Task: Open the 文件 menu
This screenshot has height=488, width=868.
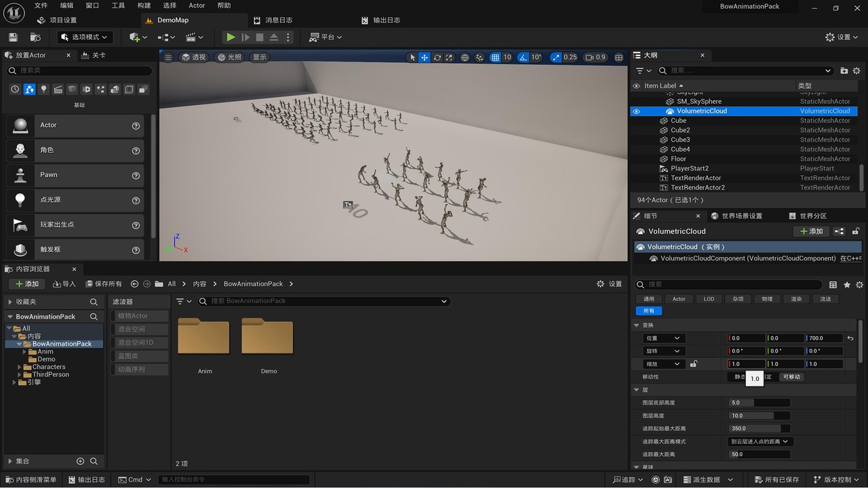Action: pyautogui.click(x=41, y=5)
